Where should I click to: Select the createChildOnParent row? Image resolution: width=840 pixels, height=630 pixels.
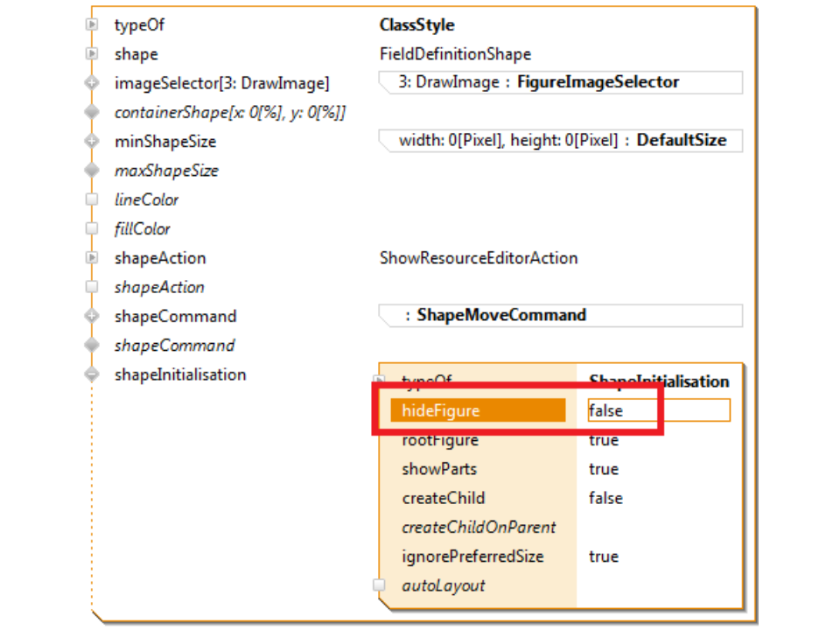coord(479,528)
